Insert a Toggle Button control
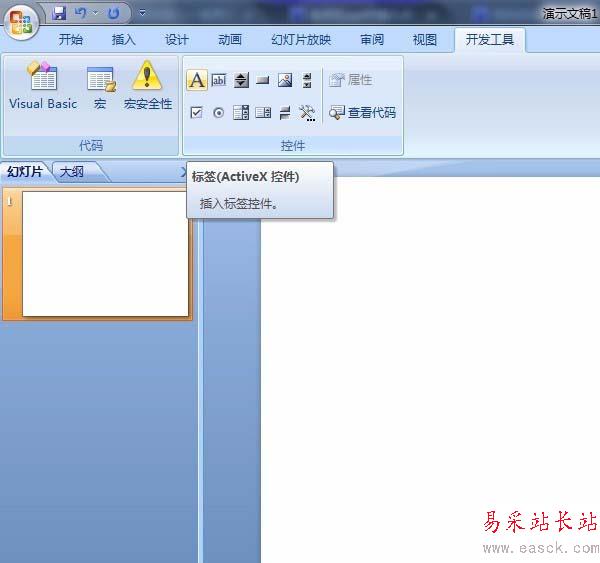This screenshot has height=563, width=600. [x=285, y=113]
